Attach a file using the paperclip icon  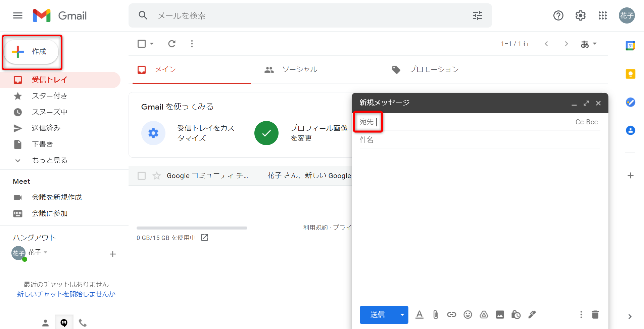(x=435, y=315)
